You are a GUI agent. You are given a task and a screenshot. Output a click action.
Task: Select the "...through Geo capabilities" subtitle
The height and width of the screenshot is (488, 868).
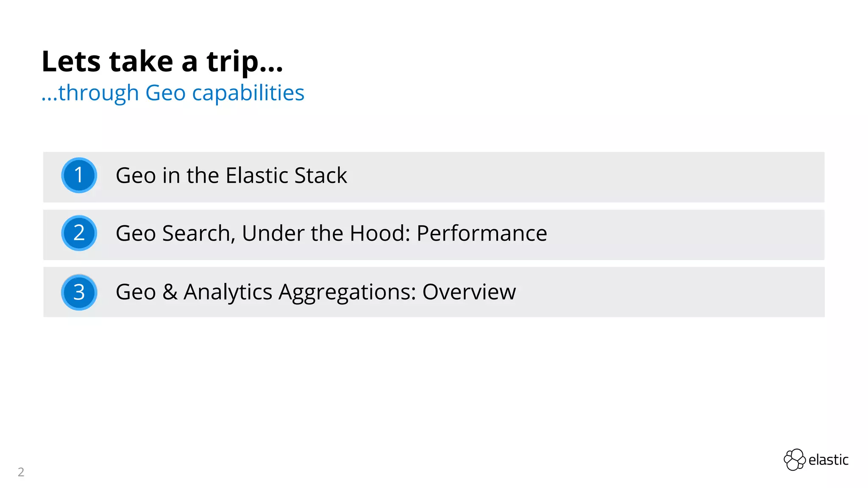tap(173, 93)
